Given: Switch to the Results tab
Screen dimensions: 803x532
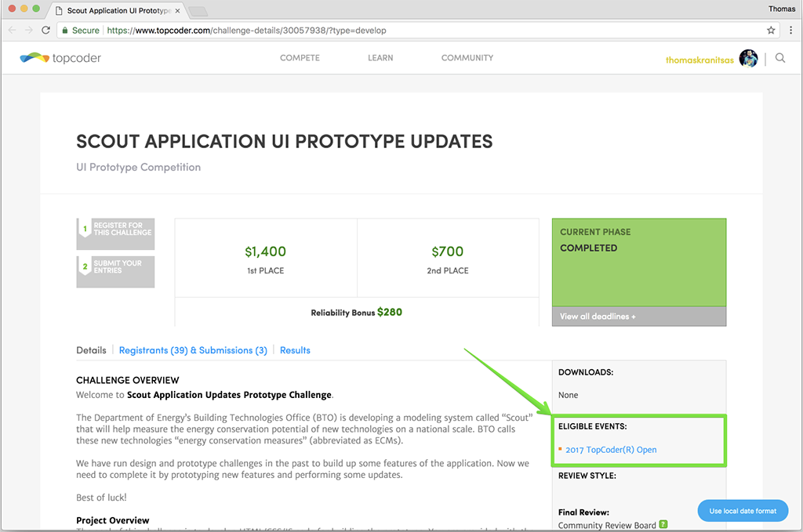Looking at the screenshot, I should click(295, 350).
